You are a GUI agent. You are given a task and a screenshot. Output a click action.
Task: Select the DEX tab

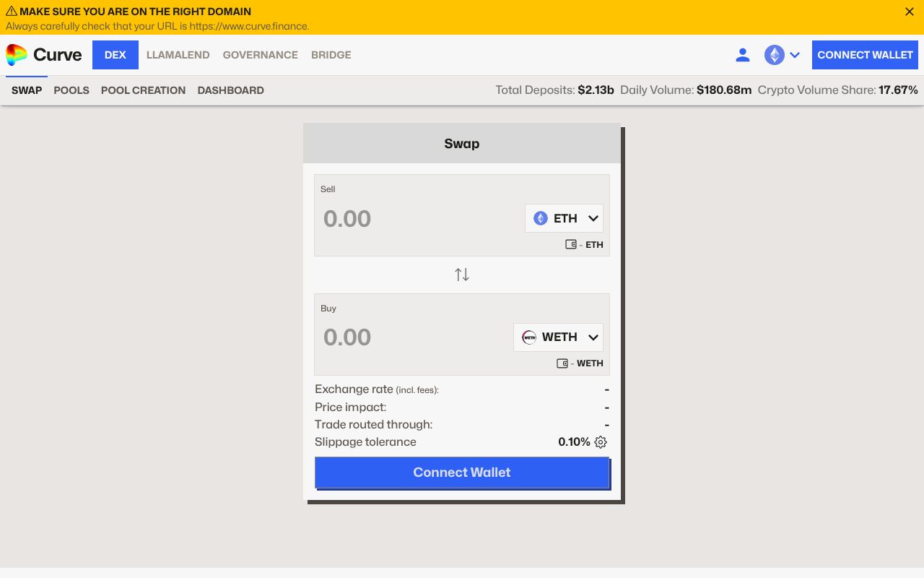(x=115, y=55)
